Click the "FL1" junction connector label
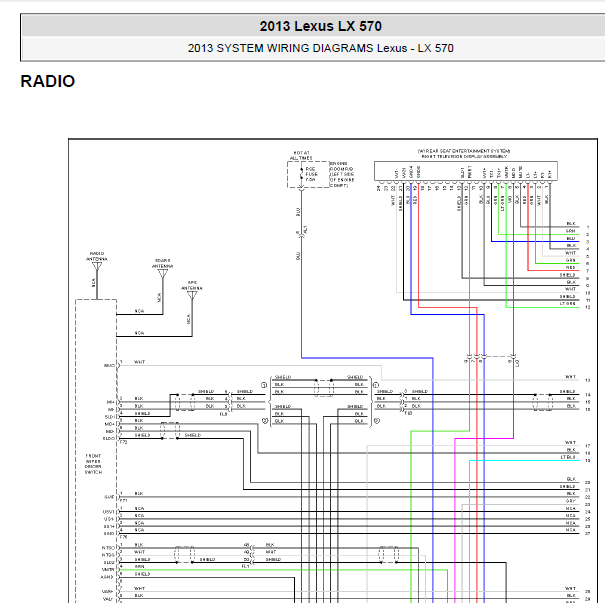 tap(245, 566)
